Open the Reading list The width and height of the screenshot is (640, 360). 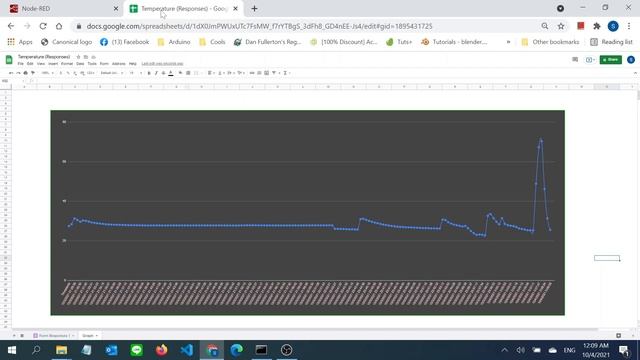click(x=611, y=42)
